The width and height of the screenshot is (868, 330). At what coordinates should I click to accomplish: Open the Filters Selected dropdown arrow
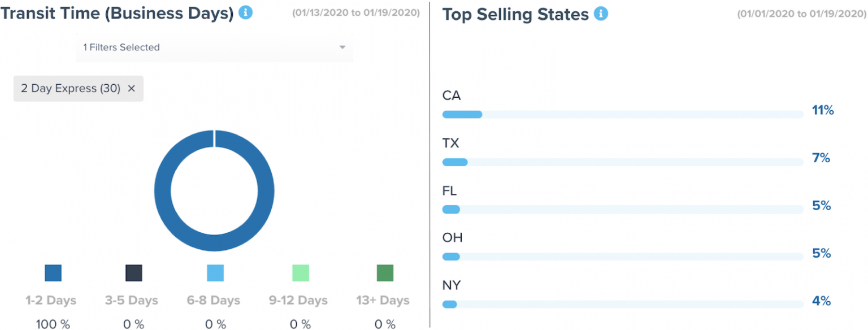pyautogui.click(x=342, y=47)
